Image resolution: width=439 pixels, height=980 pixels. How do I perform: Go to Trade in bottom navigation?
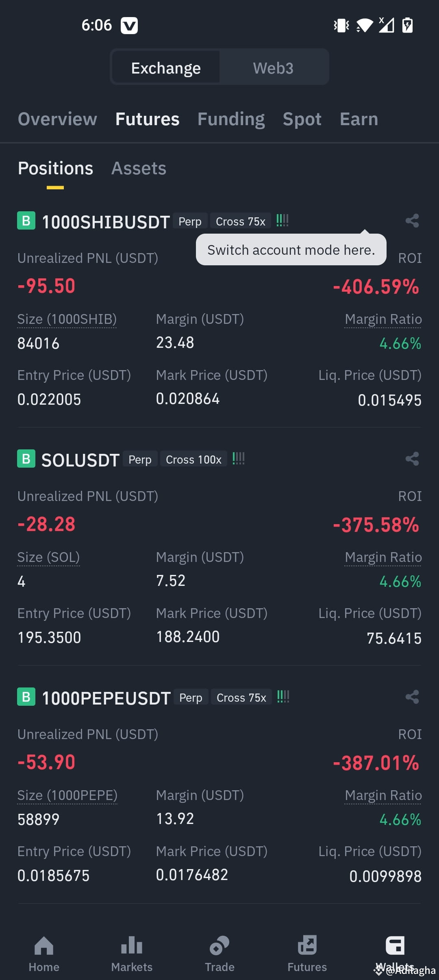pyautogui.click(x=219, y=954)
